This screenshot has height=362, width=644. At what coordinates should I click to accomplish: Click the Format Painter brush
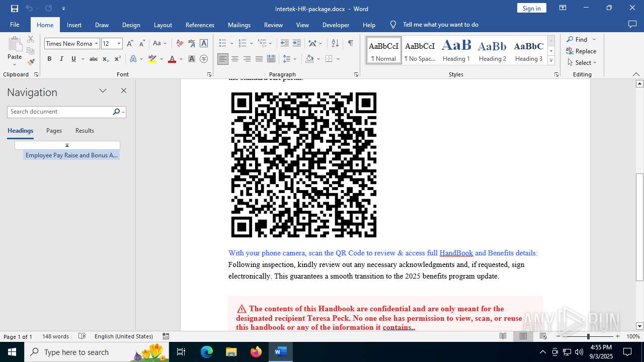coord(31,62)
